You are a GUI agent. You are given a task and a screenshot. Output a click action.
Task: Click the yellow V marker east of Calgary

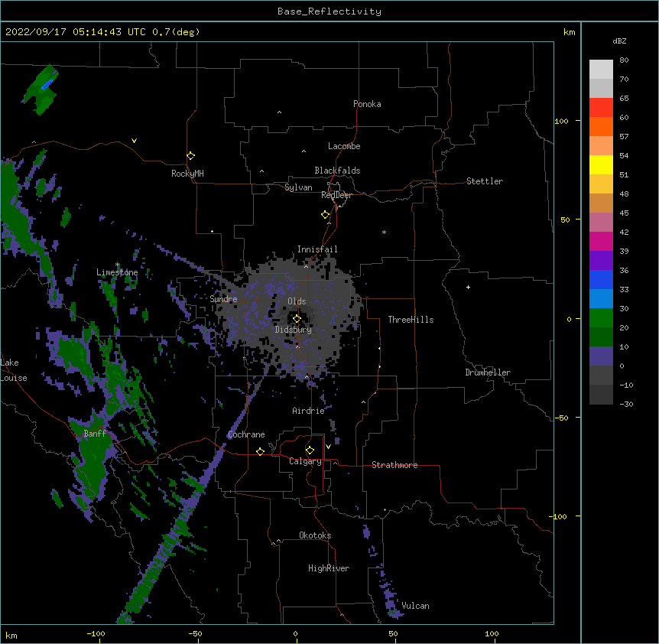pos(328,447)
